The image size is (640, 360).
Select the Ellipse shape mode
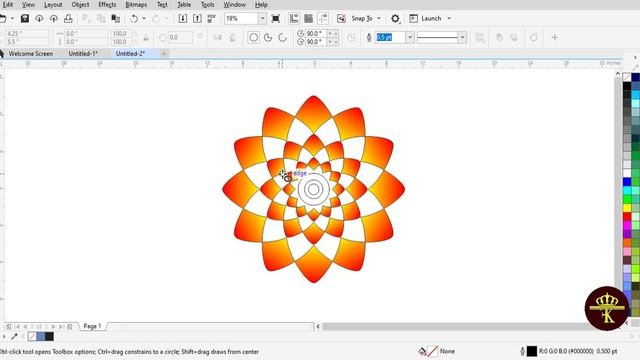[253, 38]
